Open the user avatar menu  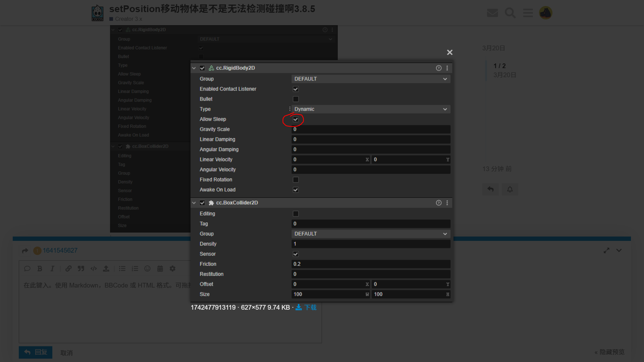546,13
